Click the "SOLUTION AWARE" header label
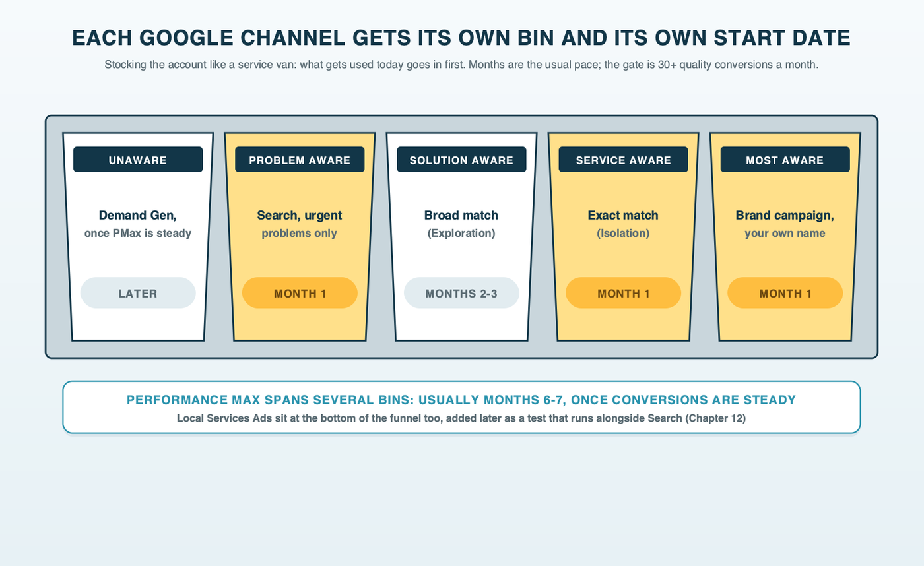The height and width of the screenshot is (566, 924). click(461, 160)
